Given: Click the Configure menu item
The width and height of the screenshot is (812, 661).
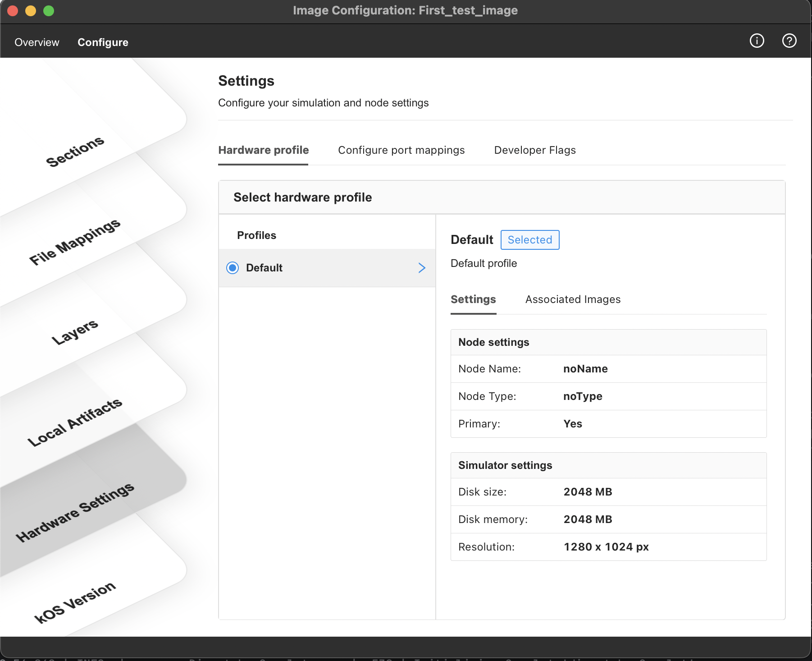Looking at the screenshot, I should pos(103,42).
